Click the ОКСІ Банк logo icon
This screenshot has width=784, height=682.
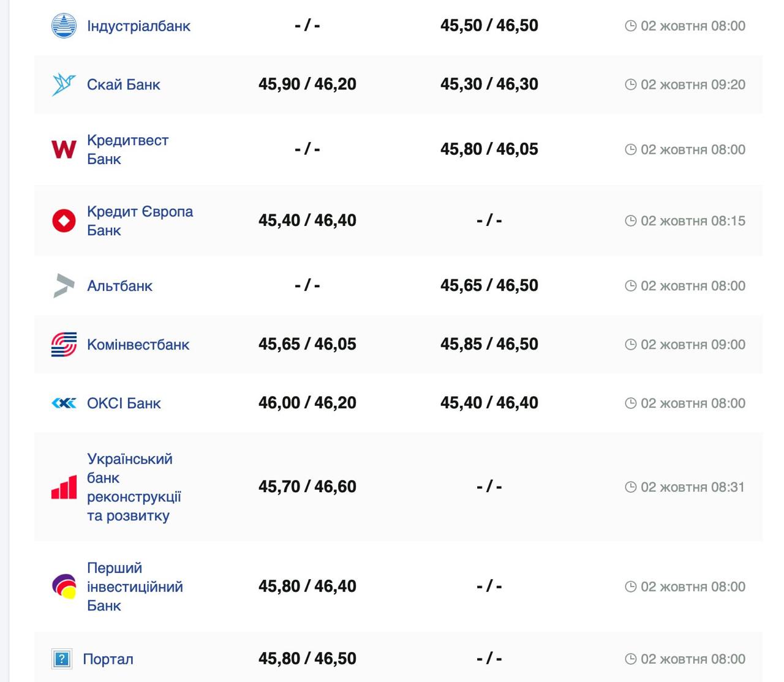coord(64,403)
